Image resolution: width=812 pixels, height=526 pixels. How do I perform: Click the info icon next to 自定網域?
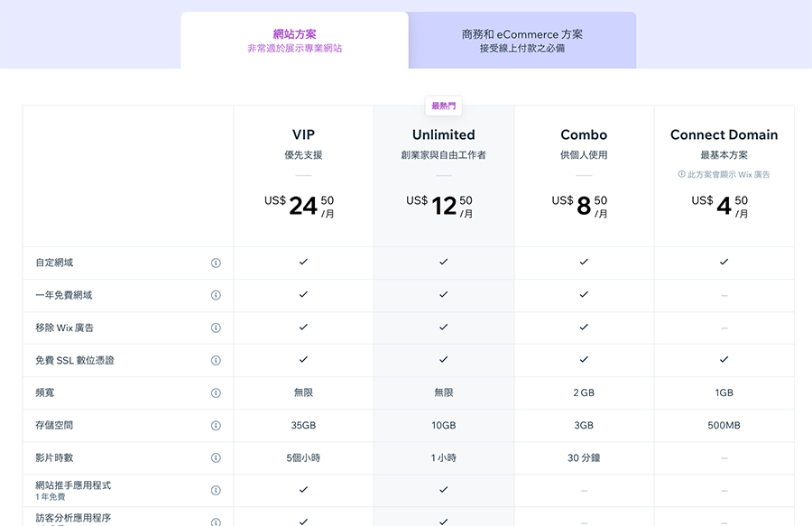click(215, 263)
